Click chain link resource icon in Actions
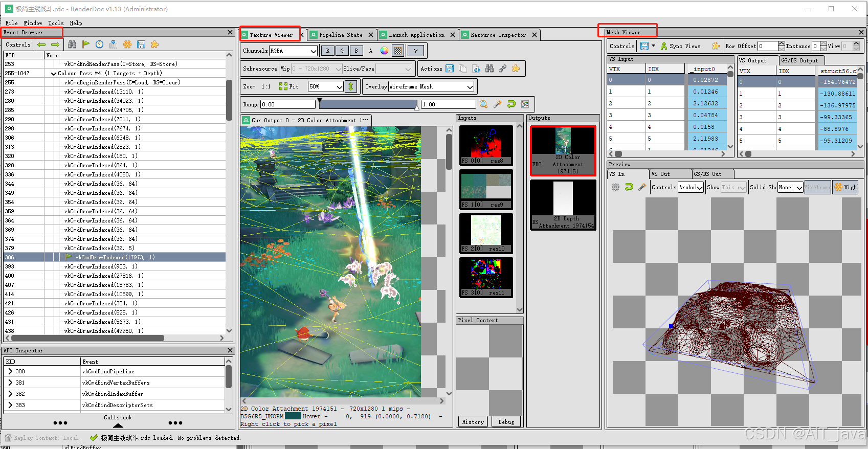The height and width of the screenshot is (449, 868). click(503, 69)
